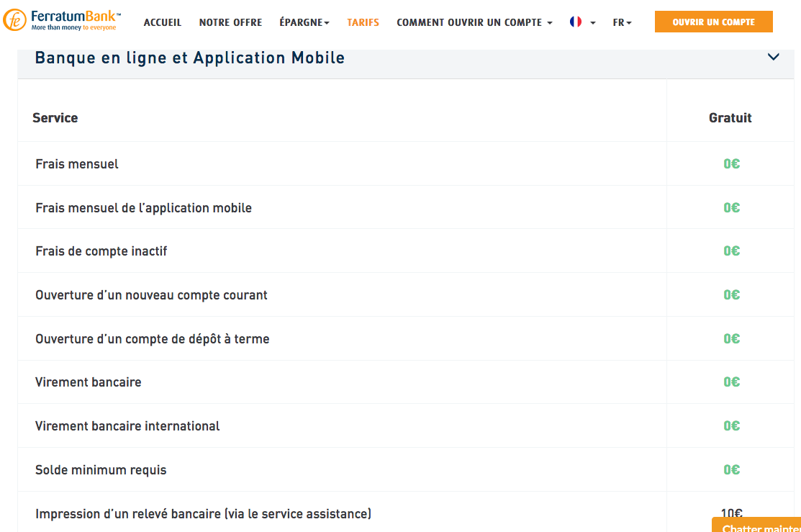Click the Gratuit column header

coord(730,118)
